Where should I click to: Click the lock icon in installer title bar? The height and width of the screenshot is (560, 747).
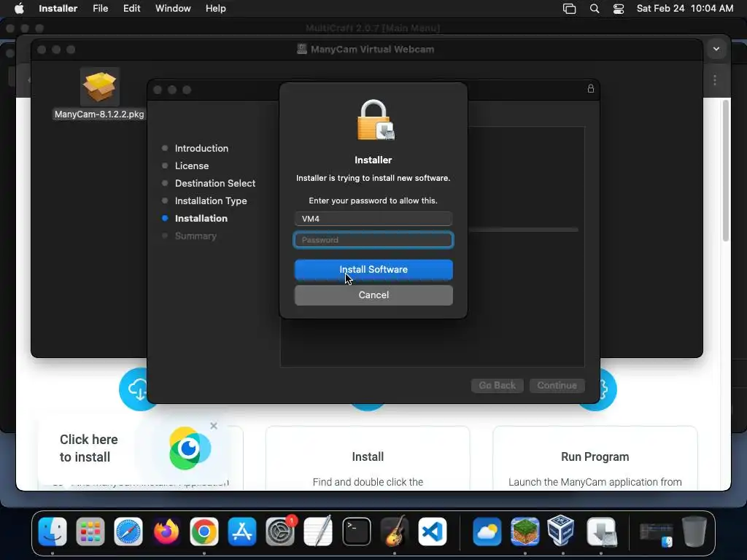(x=591, y=88)
